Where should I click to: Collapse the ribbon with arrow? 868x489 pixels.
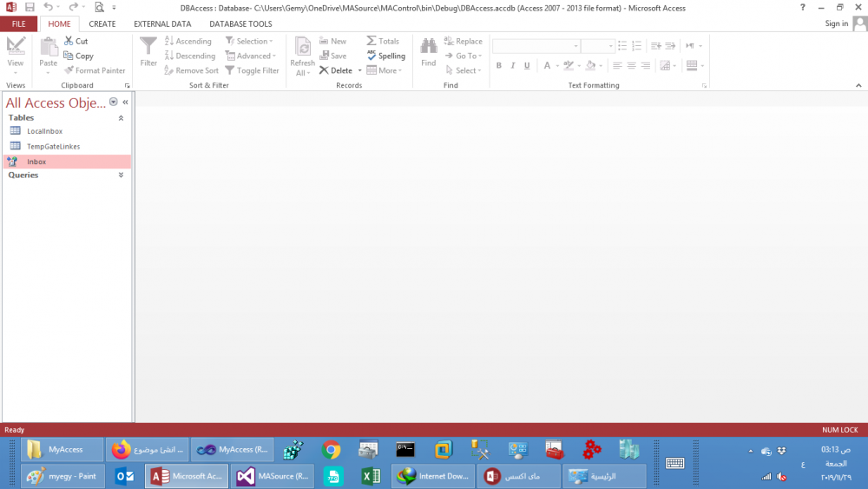858,85
